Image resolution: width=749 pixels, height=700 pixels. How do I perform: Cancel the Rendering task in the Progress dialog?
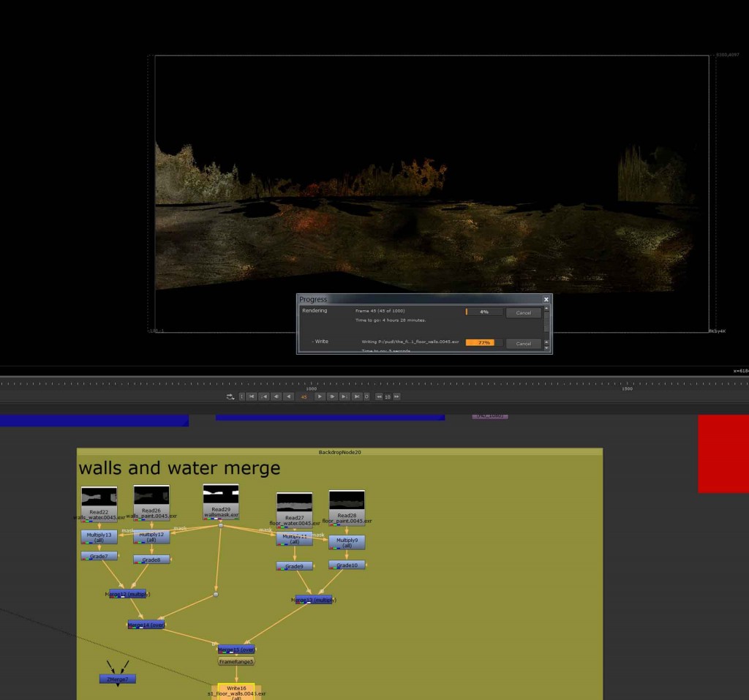point(523,312)
